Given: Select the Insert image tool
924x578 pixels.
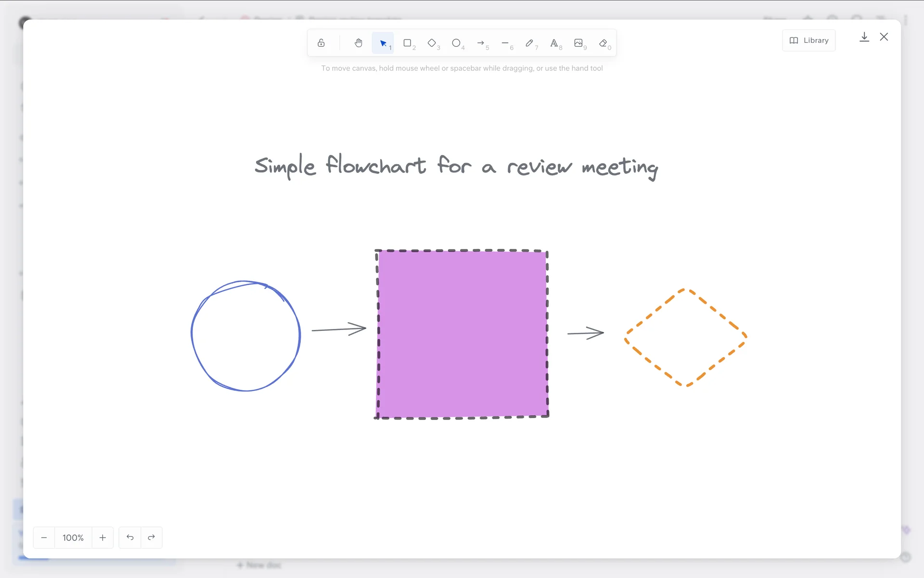Looking at the screenshot, I should point(578,43).
